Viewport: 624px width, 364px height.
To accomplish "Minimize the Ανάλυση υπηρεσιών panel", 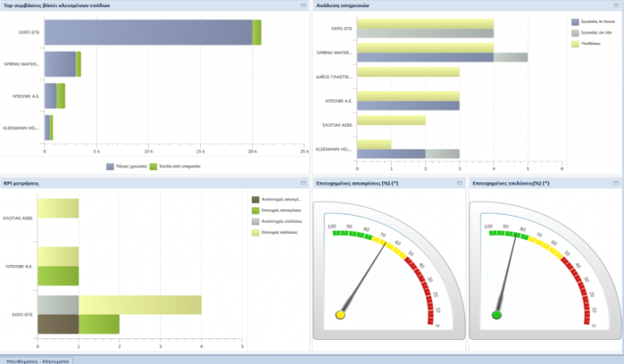I will tap(615, 5).
